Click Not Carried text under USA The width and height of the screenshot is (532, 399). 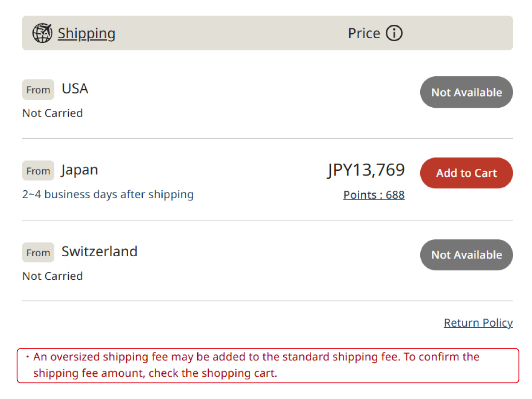(52, 113)
